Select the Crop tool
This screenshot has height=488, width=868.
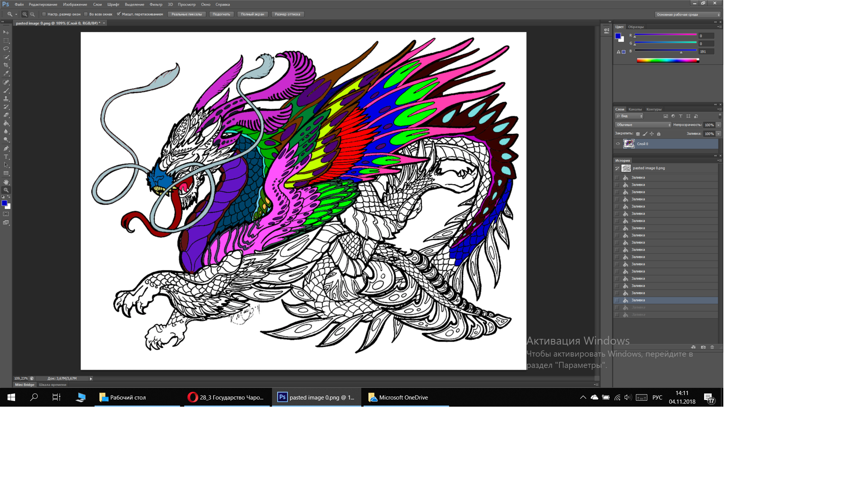[x=6, y=66]
